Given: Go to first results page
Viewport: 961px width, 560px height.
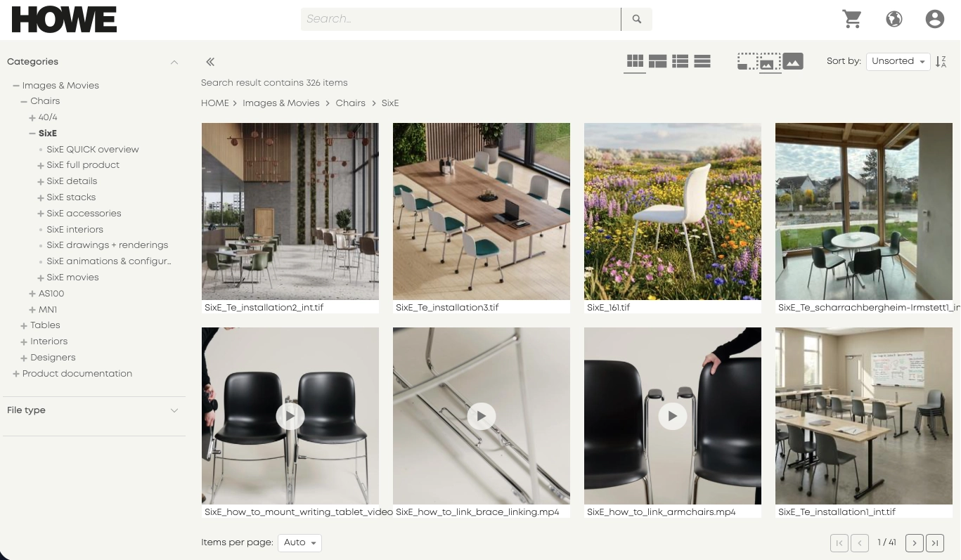Looking at the screenshot, I should [839, 542].
